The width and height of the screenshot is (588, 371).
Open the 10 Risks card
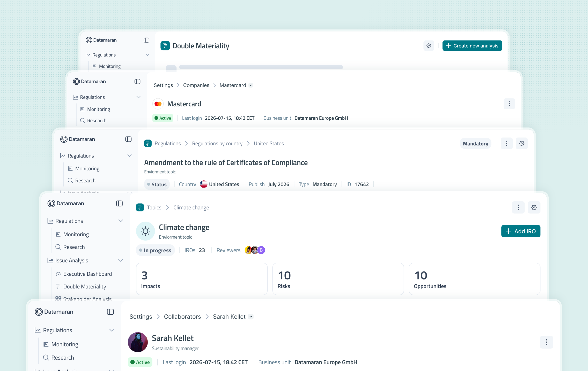click(x=338, y=279)
